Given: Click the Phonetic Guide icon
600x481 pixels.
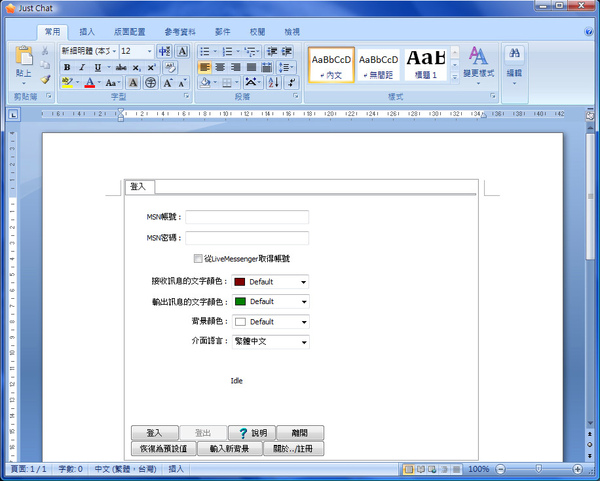Looking at the screenshot, I should pos(165,51).
